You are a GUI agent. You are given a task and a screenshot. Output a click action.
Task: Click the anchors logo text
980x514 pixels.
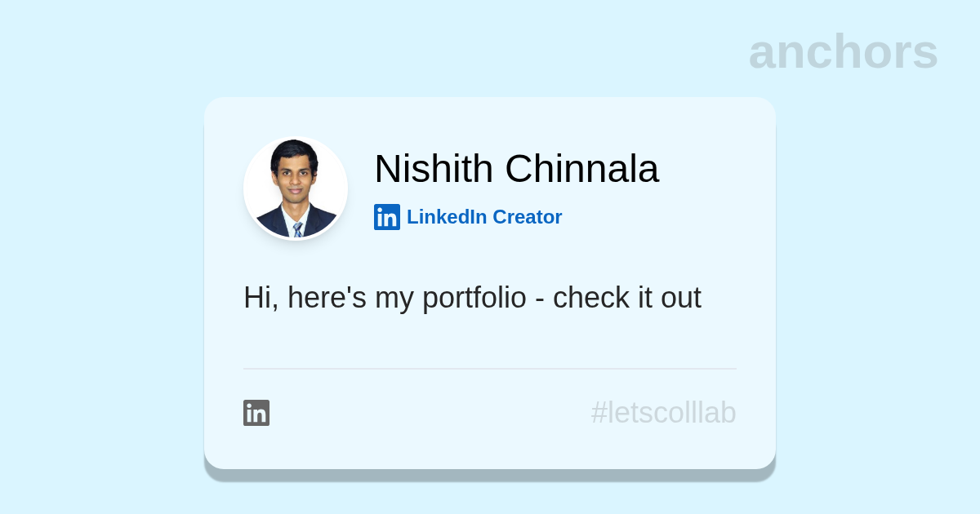coord(843,52)
